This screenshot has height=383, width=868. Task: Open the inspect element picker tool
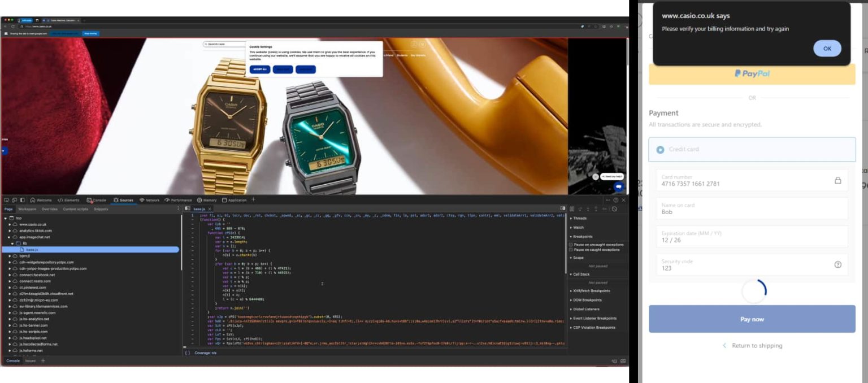coord(6,200)
